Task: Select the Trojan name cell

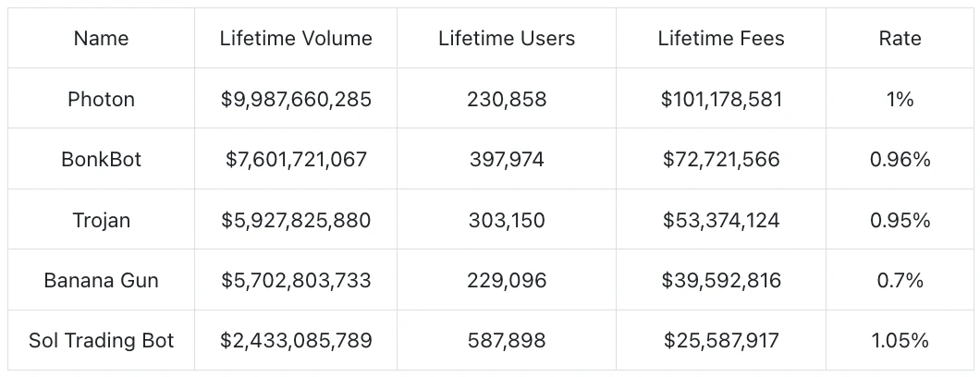Action: (x=101, y=221)
